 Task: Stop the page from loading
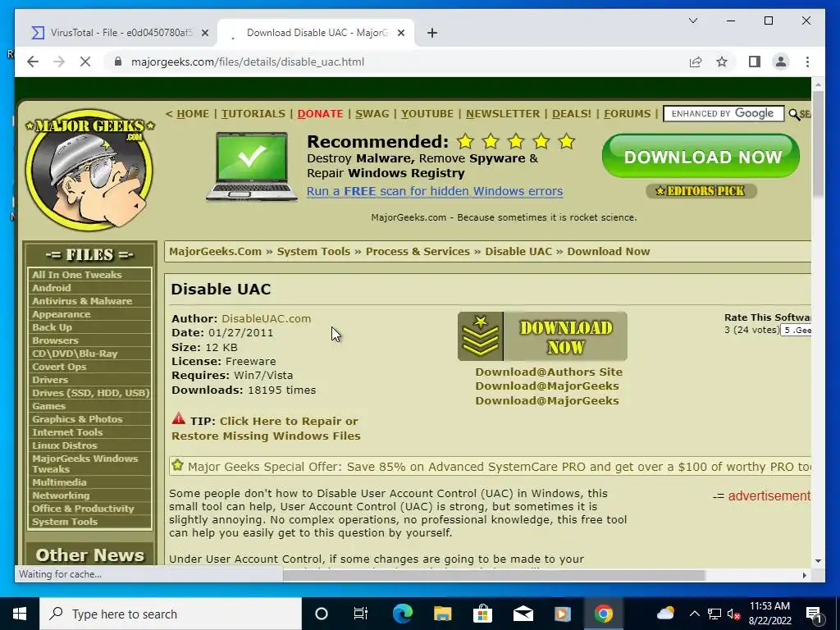pos(85,62)
